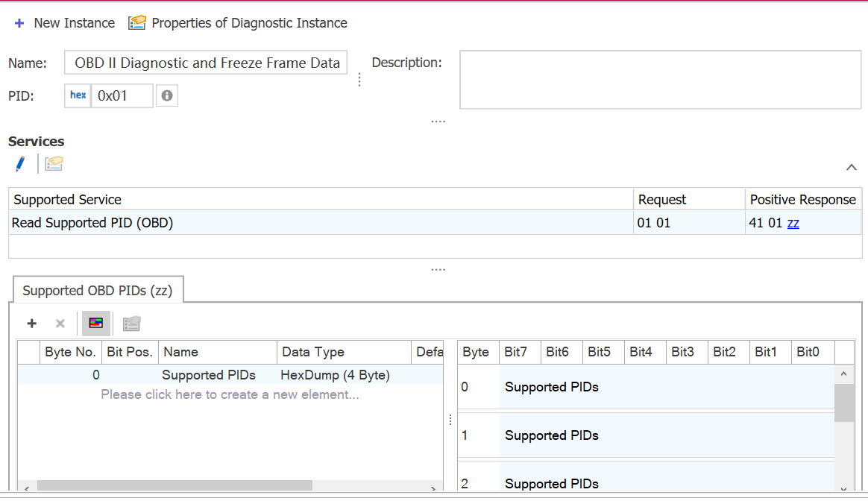The image size is (868, 501).
Task: Open service properties icon beside the pencil
Action: pos(54,164)
